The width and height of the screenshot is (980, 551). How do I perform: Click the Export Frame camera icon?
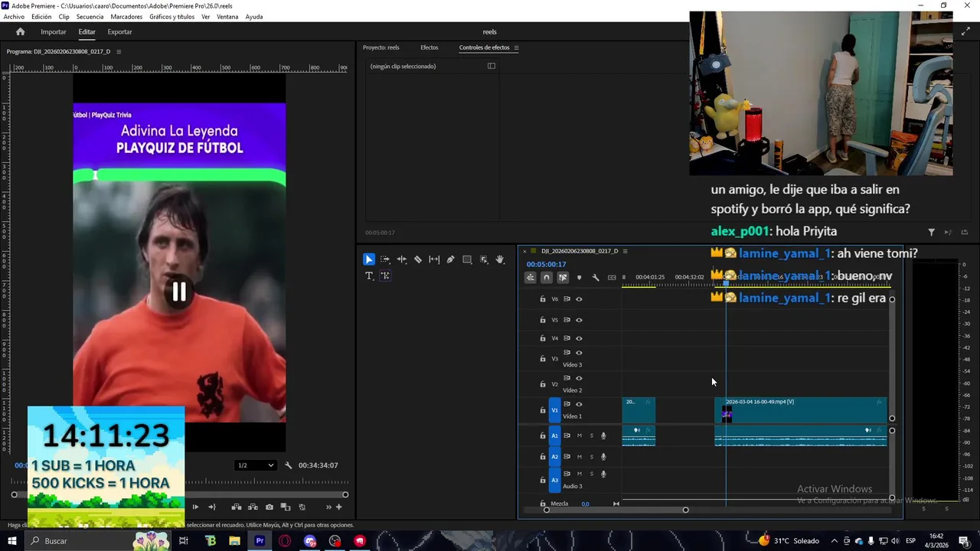point(269,507)
